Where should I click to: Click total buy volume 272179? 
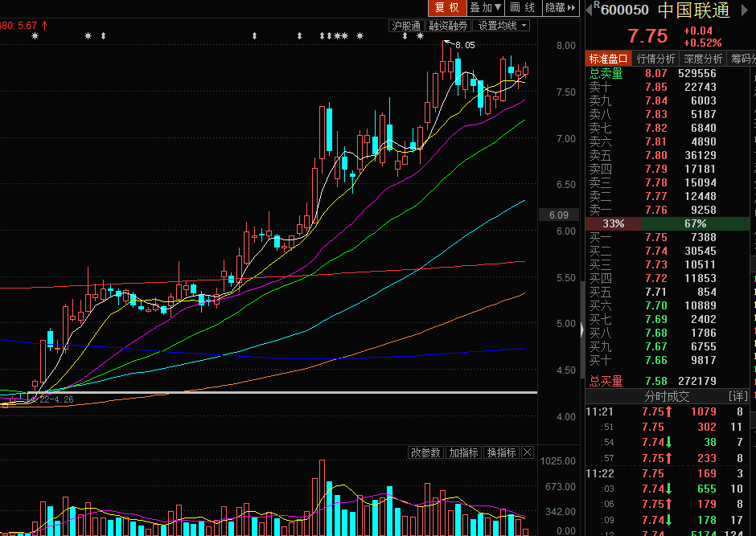click(x=696, y=382)
